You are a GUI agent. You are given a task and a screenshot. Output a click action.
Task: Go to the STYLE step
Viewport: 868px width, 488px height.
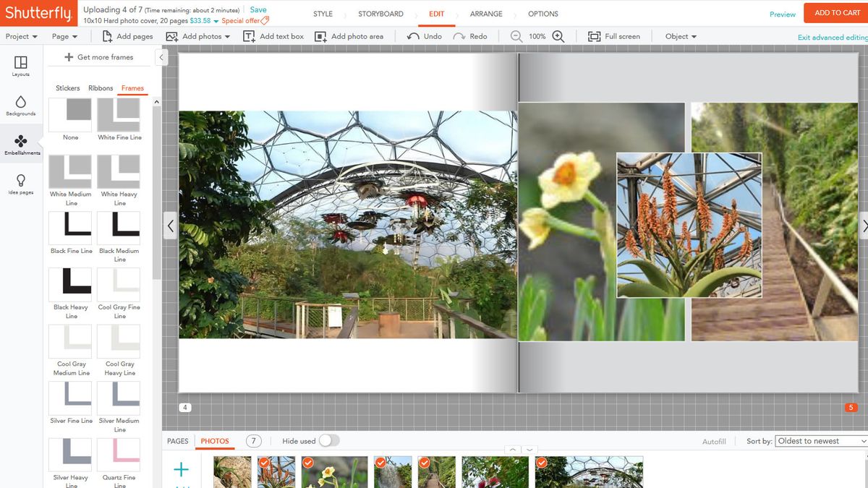[323, 14]
